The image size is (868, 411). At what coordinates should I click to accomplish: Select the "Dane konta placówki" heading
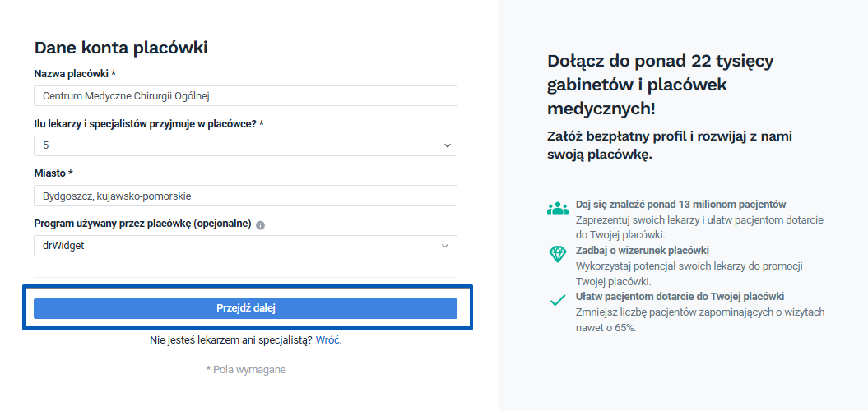click(x=121, y=48)
